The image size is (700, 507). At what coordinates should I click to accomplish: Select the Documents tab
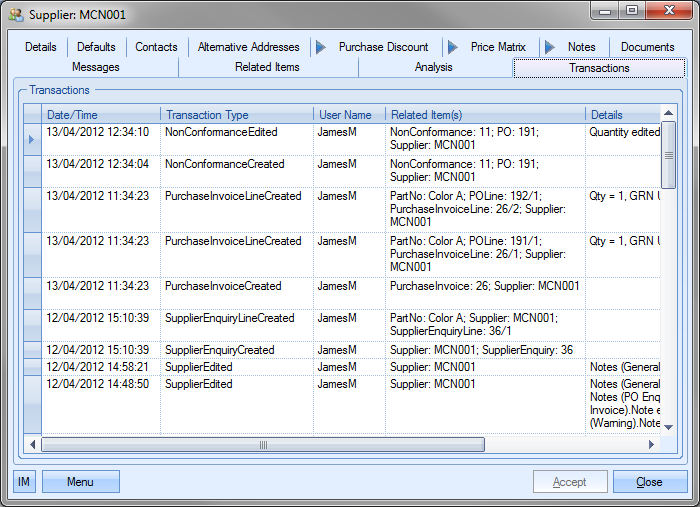pos(647,47)
